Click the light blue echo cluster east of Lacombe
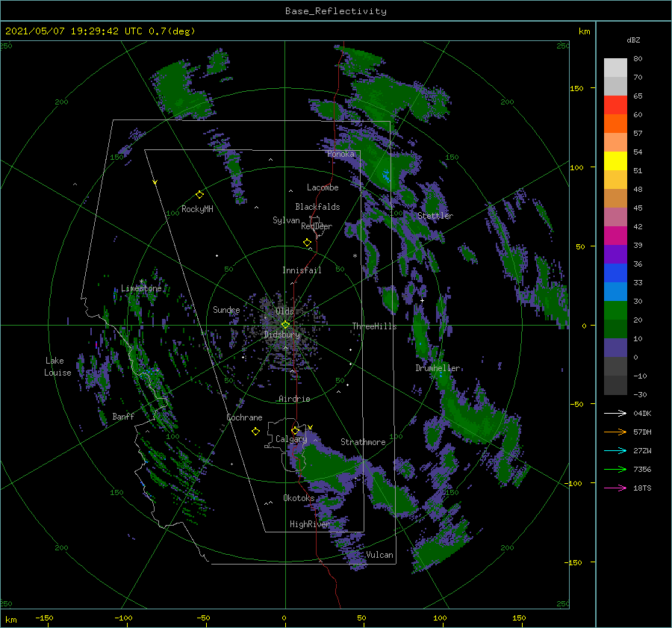672x628 pixels. pyautogui.click(x=387, y=175)
